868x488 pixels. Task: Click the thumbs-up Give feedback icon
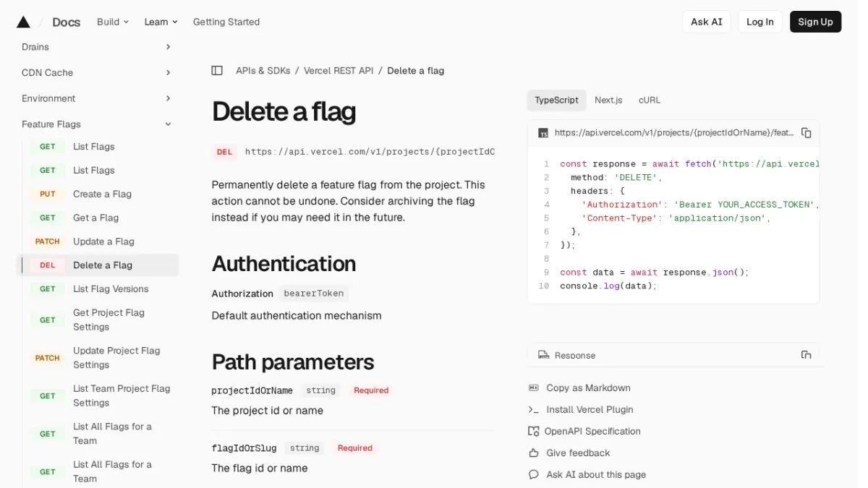[534, 453]
